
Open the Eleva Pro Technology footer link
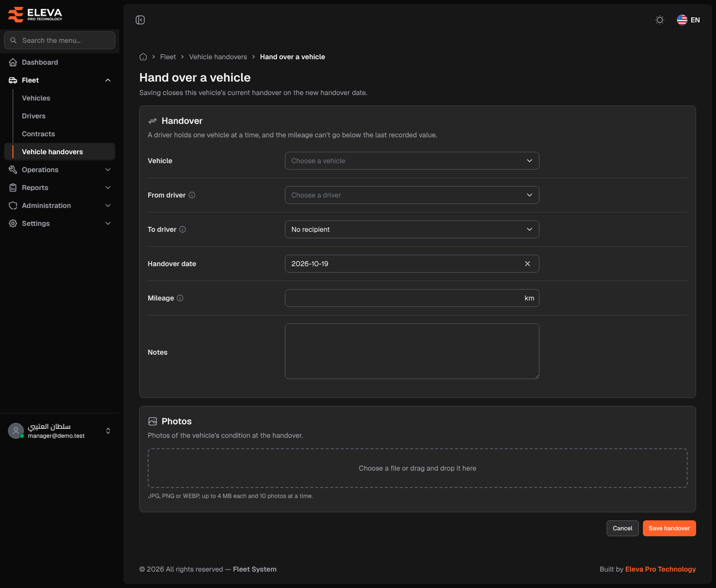pos(660,569)
